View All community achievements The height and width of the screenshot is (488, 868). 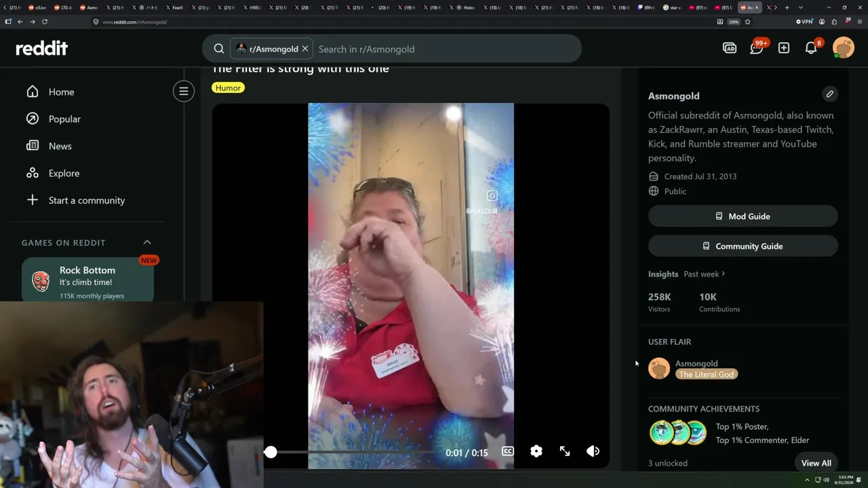coord(816,463)
